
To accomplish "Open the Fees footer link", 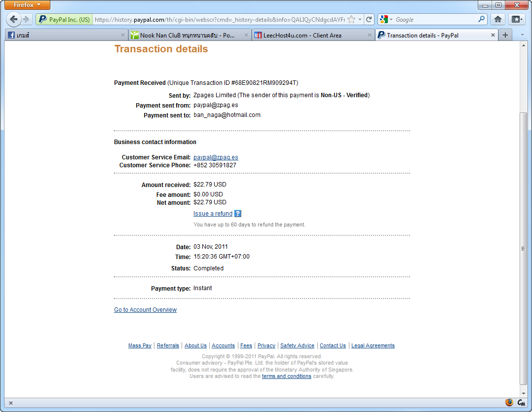I will [x=246, y=345].
